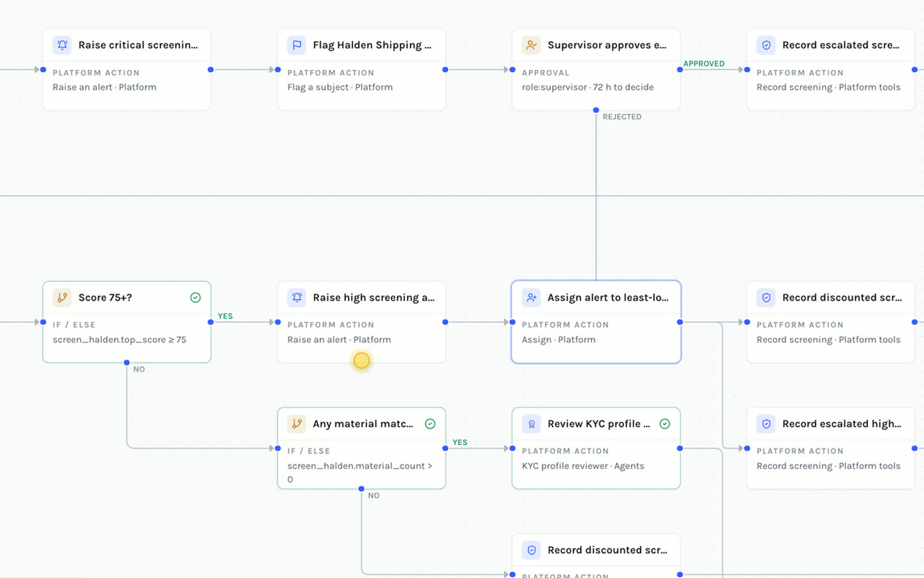Screen dimensions: 924x578
Task: Click the flag icon on Flag Halden Shipping node
Action: pyautogui.click(x=297, y=45)
